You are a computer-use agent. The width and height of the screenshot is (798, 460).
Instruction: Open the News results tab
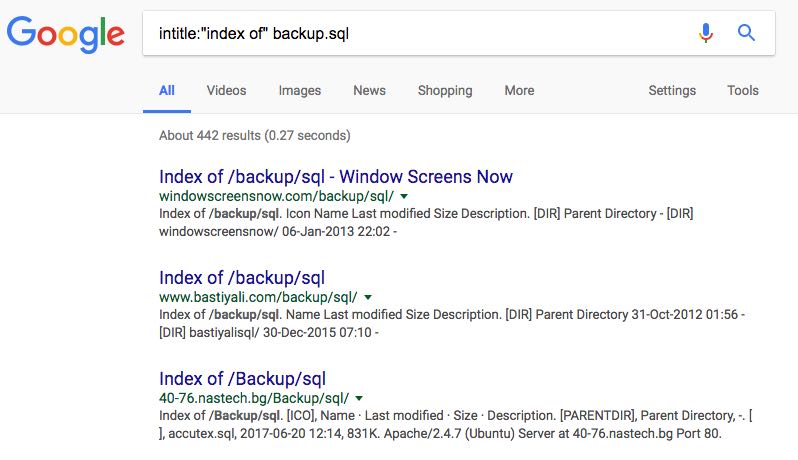[369, 91]
